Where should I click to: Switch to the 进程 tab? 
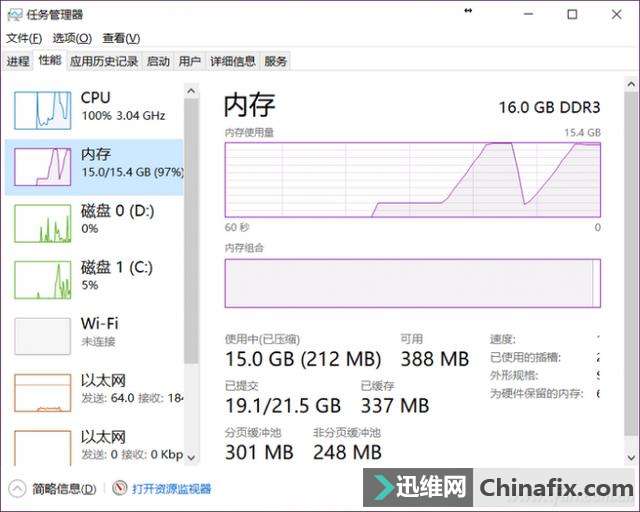click(x=18, y=62)
